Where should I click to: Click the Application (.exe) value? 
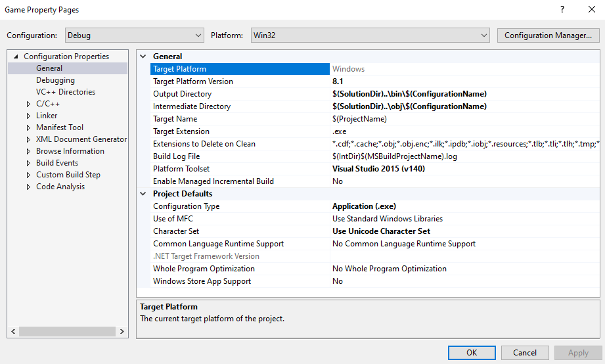(364, 206)
